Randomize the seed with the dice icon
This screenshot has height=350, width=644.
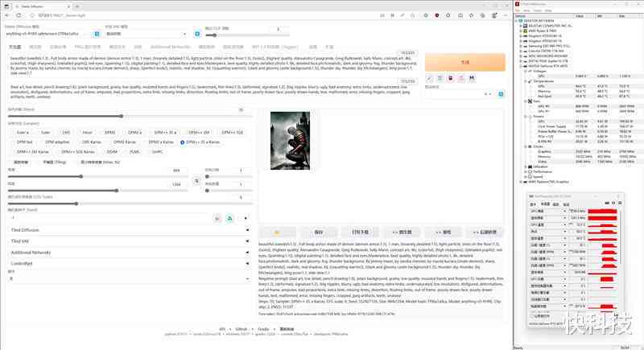[x=217, y=218]
